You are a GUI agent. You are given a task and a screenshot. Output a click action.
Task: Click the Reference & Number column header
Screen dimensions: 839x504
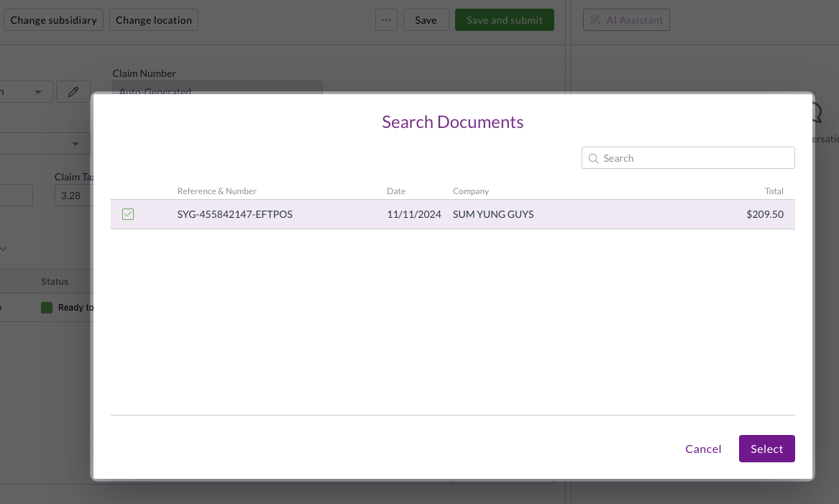(x=216, y=191)
